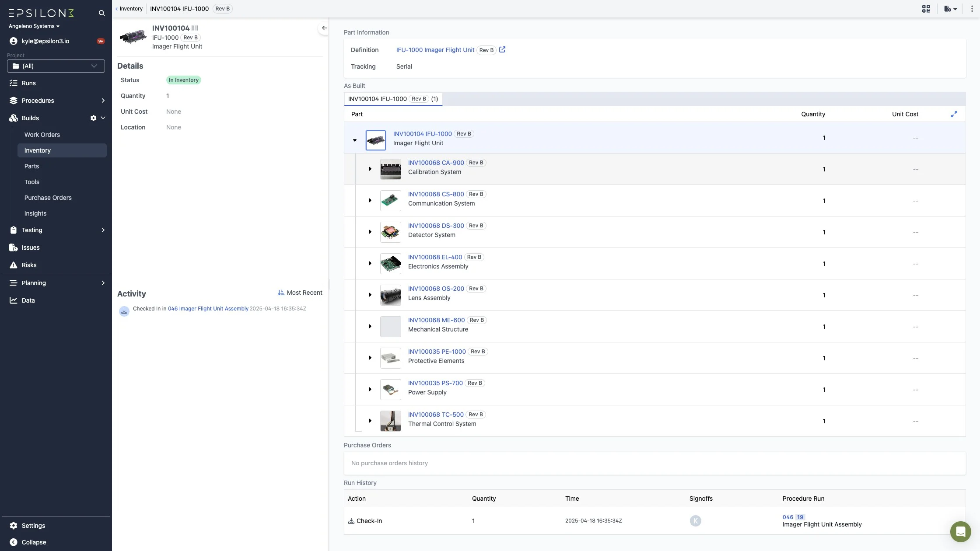Open the INV100068 DS-300 part link
Image resolution: width=980 pixels, height=551 pixels.
pos(436,226)
